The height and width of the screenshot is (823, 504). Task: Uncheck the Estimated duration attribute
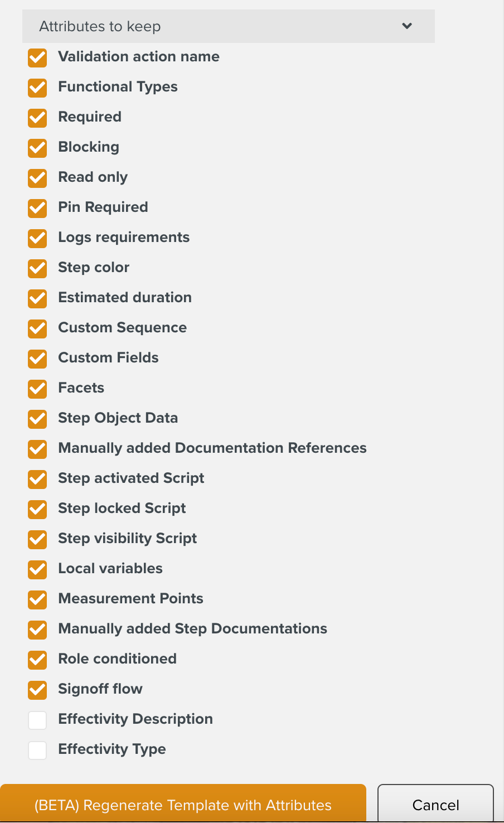pos(37,298)
